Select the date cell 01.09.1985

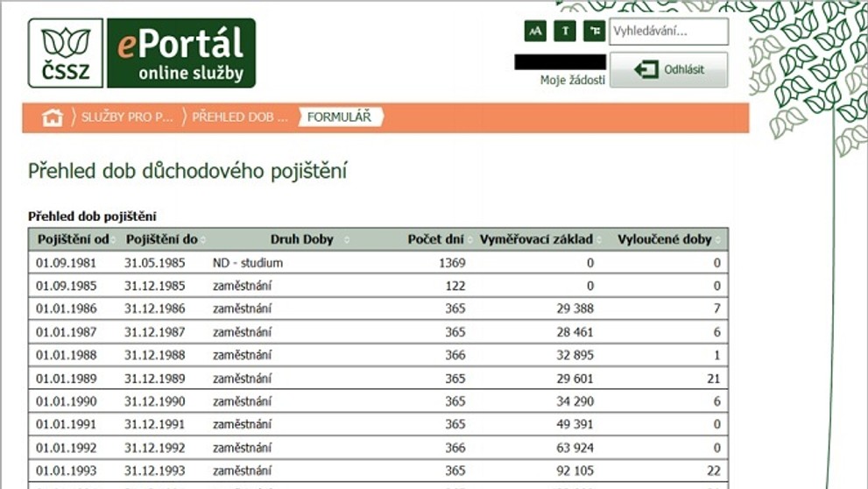[66, 286]
